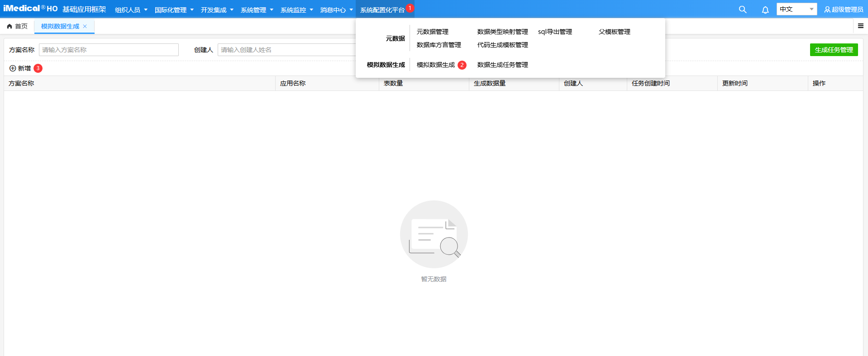Select 元数据管理 from the dropdown panel
868x356 pixels.
pos(432,32)
